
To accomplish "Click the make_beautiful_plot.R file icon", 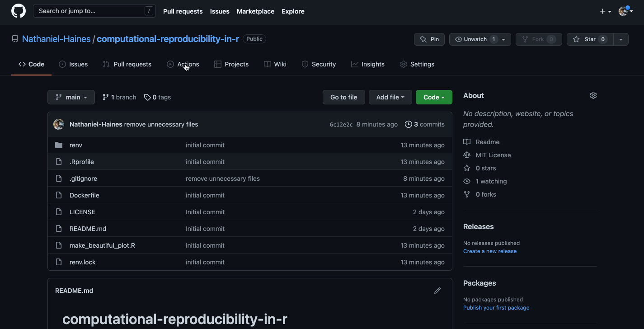I will pyautogui.click(x=59, y=245).
